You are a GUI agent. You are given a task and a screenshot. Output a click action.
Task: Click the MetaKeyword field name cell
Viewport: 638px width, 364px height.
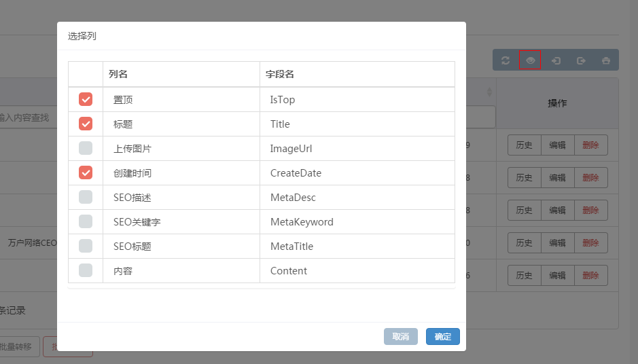[357, 221]
